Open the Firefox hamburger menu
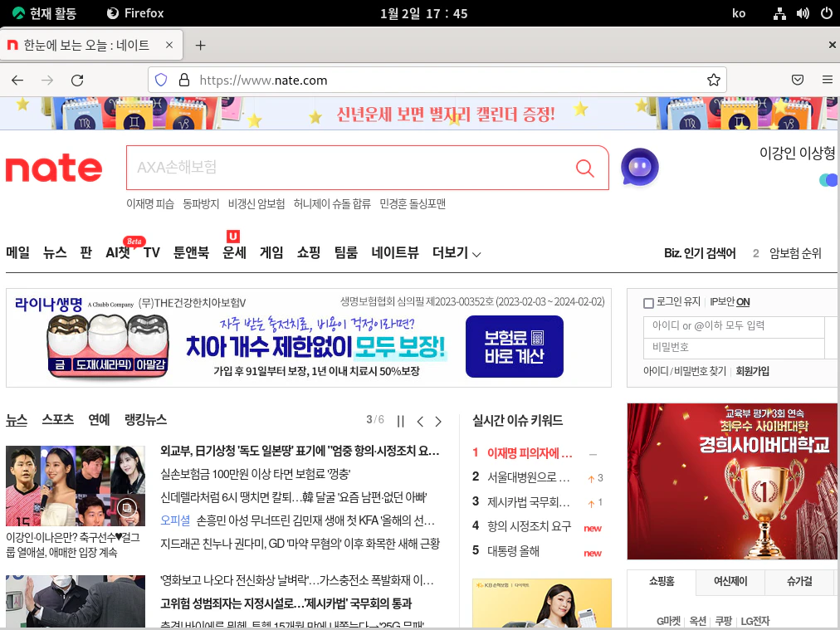Screen dimensions: 840x630 [x=828, y=80]
